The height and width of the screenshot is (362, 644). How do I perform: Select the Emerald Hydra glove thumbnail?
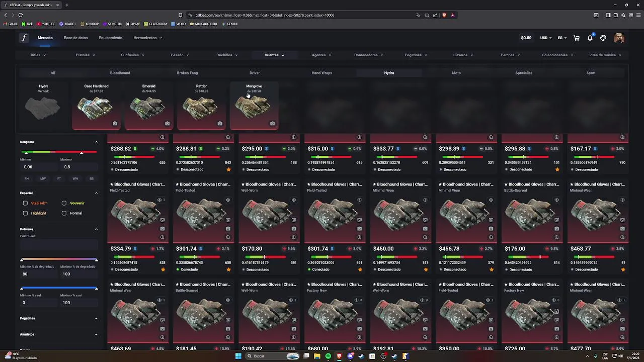click(148, 105)
